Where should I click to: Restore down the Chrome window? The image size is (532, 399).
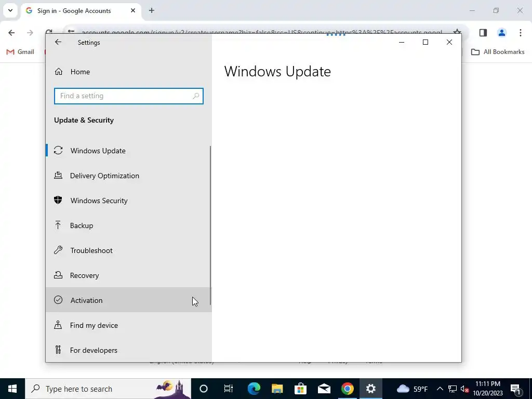496,10
